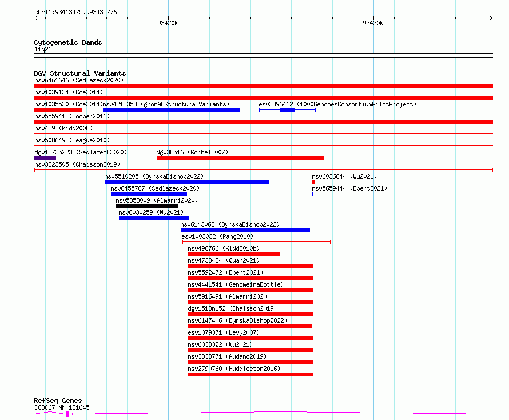
Task: Open nsv508649 (Teague2010) variant
Action: point(72,140)
